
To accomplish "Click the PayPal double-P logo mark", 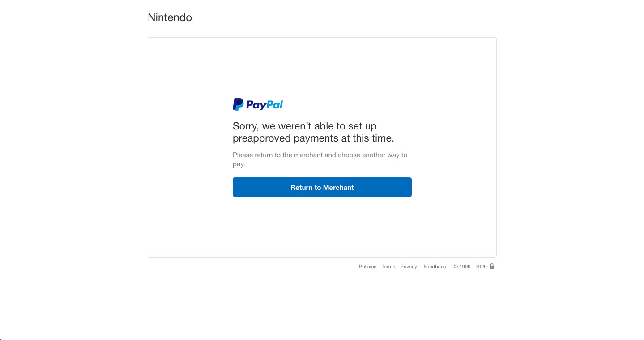I will pos(238,104).
